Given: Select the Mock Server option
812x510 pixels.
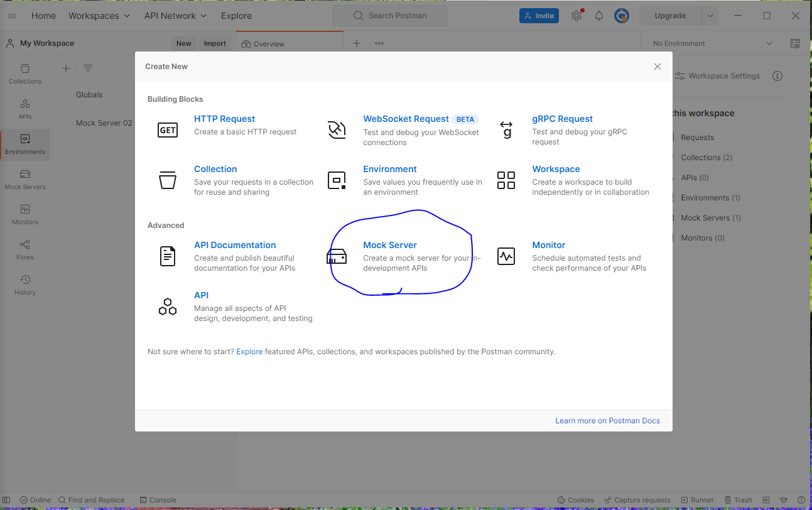Looking at the screenshot, I should [x=390, y=245].
